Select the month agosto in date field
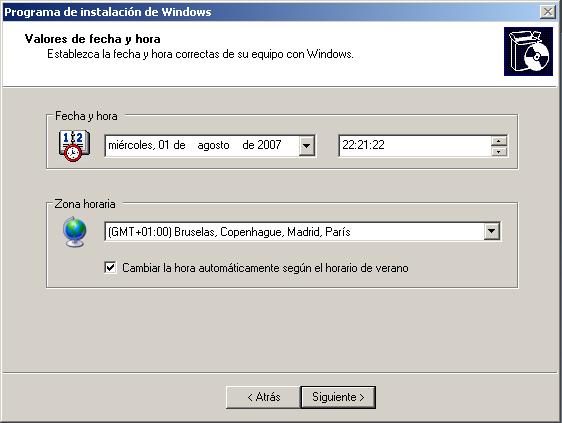The height and width of the screenshot is (423, 562). pos(213,146)
